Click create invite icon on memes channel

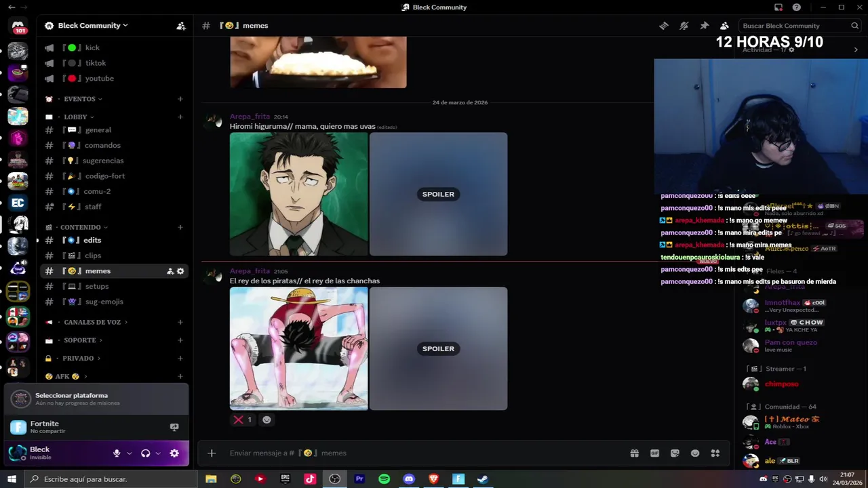pyautogui.click(x=170, y=271)
